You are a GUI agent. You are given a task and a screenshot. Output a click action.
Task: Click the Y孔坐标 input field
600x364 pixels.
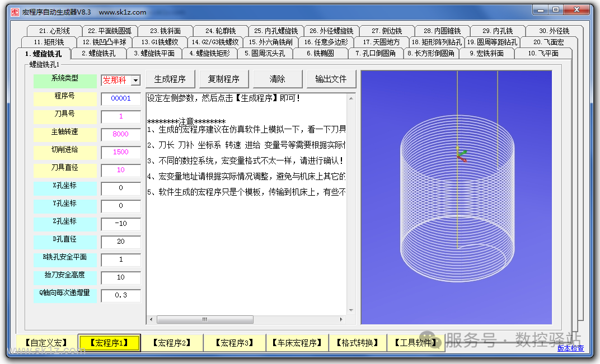coord(121,206)
